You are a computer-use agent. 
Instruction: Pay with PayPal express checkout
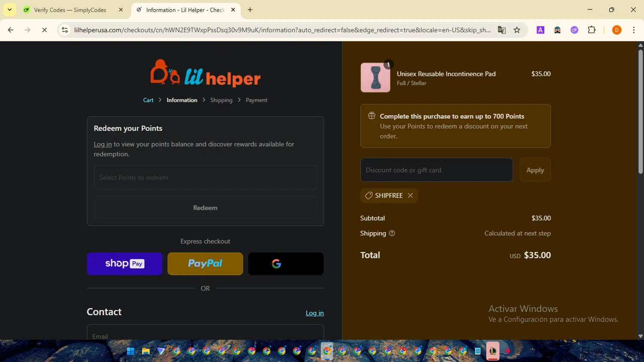click(x=205, y=264)
